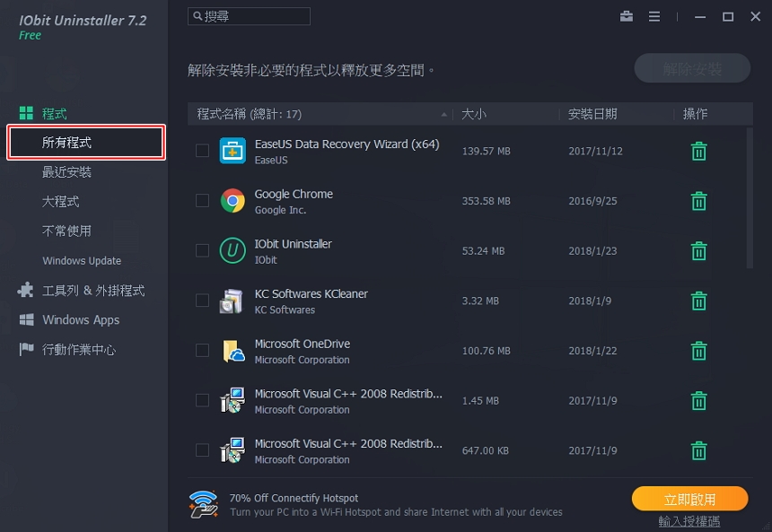The width and height of the screenshot is (772, 532).
Task: Click the 353.58 MB size value
Action: (486, 201)
